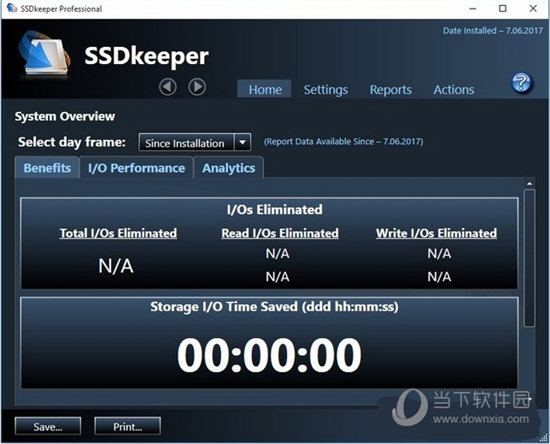Screen dimensions: 550x444
Task: Click the SSDkeeper logo icon
Action: (x=45, y=53)
